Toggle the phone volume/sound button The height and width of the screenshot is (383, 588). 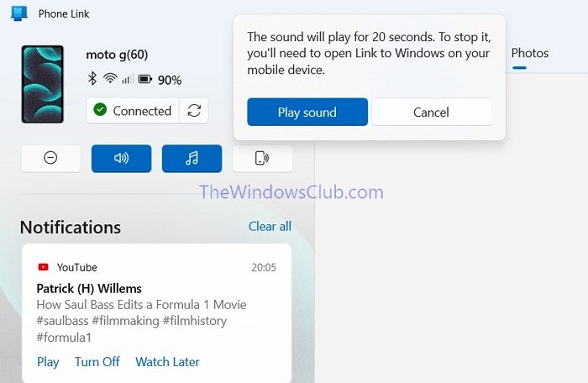pyautogui.click(x=122, y=158)
